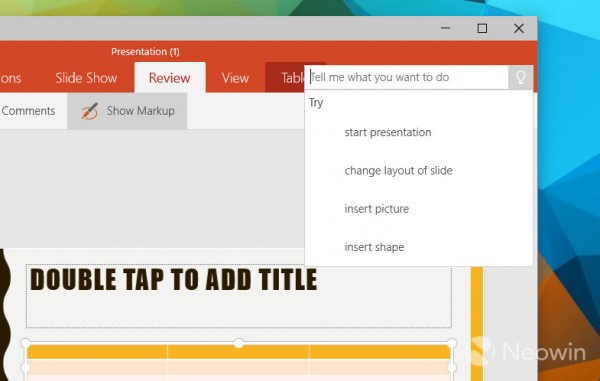The height and width of the screenshot is (381, 600).
Task: Maximize the PowerPoint window
Action: point(482,28)
